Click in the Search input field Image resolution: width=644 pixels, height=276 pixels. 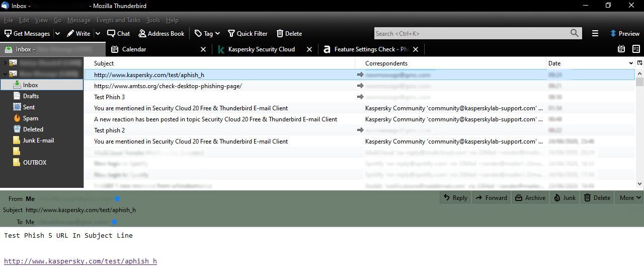[x=471, y=34]
